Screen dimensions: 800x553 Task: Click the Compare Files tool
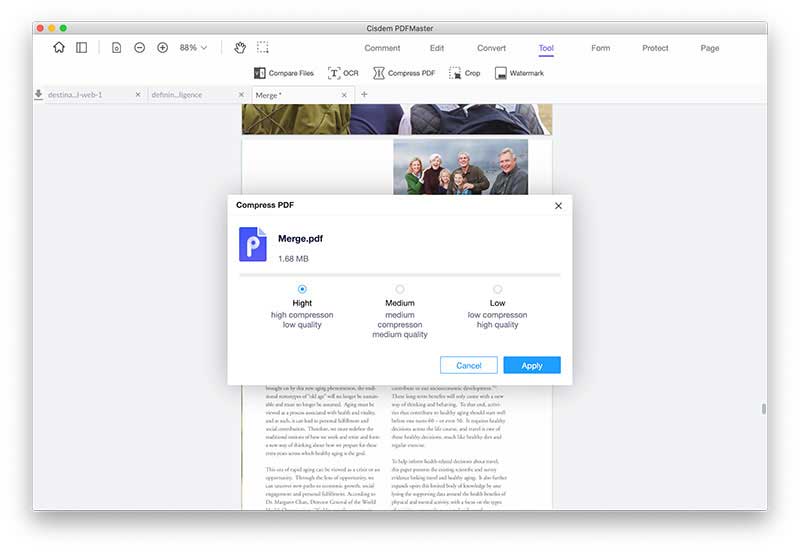[x=284, y=73]
